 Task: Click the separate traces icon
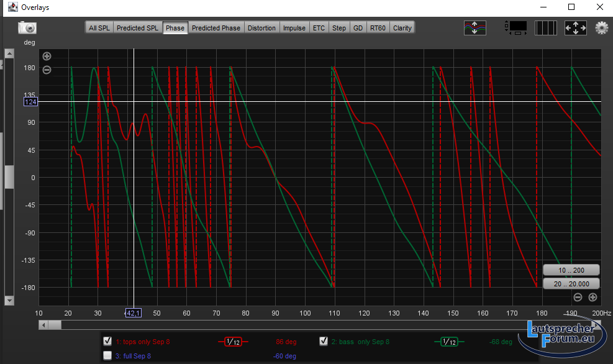(x=475, y=28)
